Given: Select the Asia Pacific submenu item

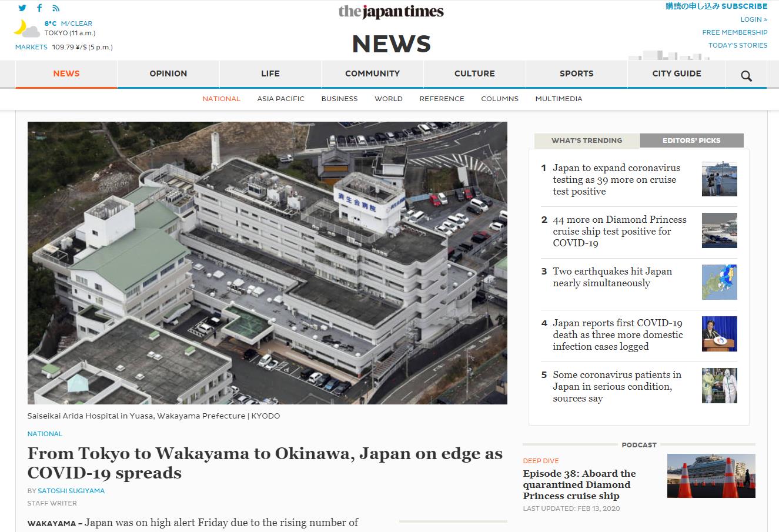Looking at the screenshot, I should 280,99.
